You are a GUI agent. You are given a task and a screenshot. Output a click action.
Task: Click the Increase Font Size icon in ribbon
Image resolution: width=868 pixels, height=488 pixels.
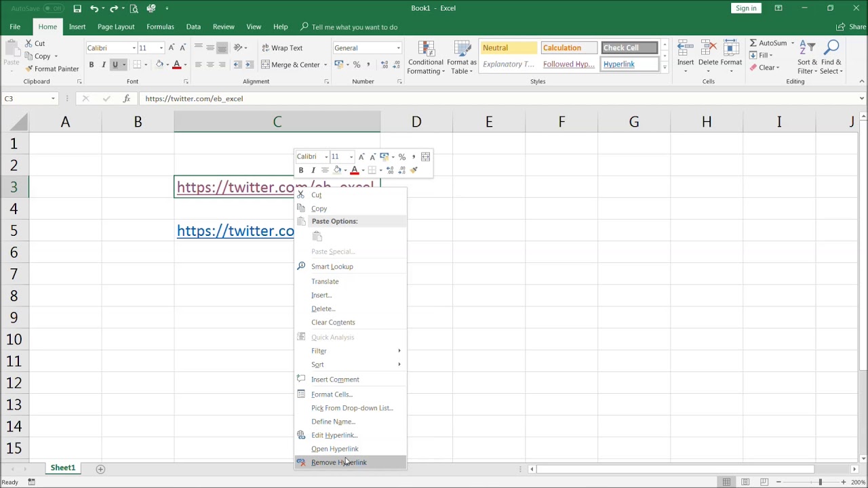171,47
